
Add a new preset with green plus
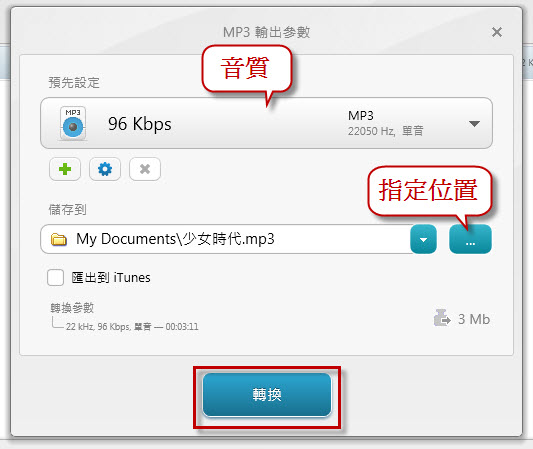[65, 169]
